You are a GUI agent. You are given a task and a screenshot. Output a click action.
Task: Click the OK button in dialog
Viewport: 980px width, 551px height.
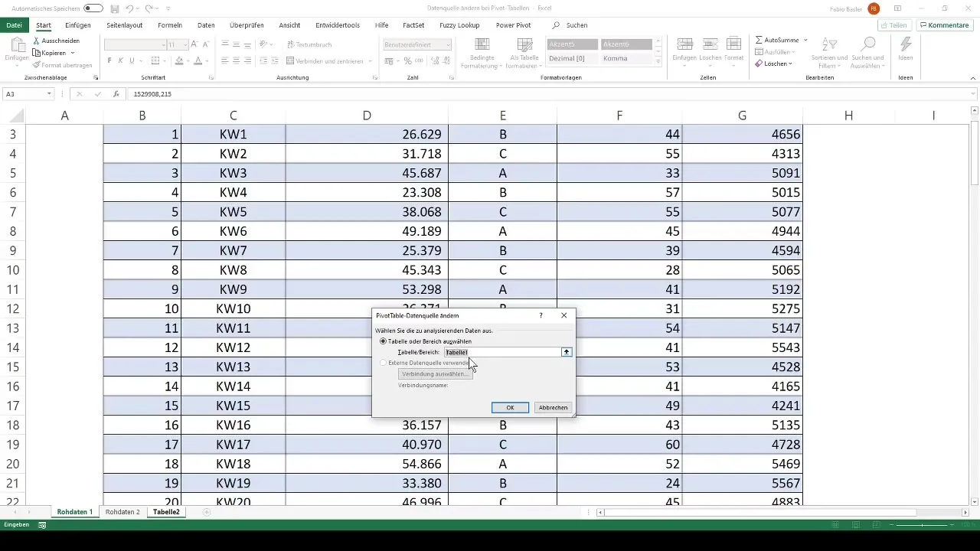pyautogui.click(x=510, y=407)
